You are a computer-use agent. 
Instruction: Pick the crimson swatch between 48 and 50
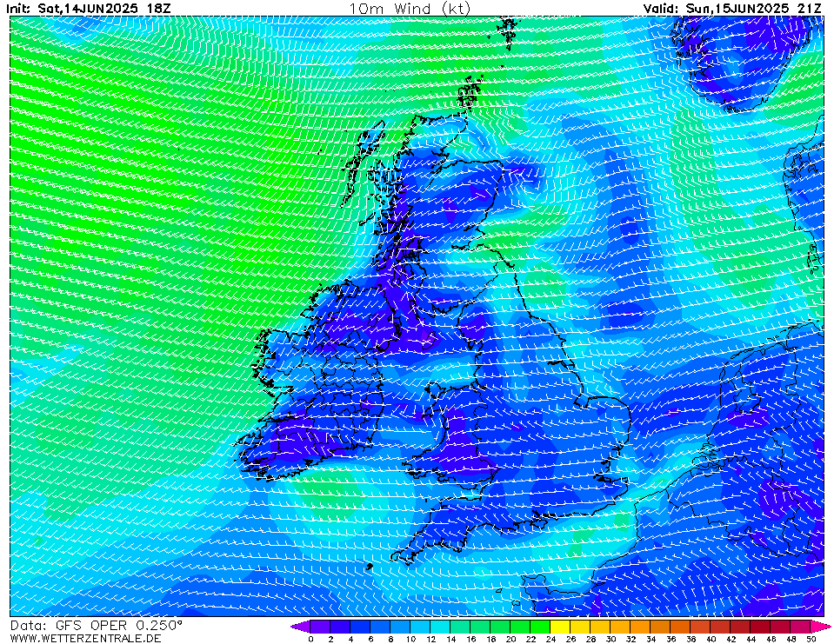pos(800,627)
